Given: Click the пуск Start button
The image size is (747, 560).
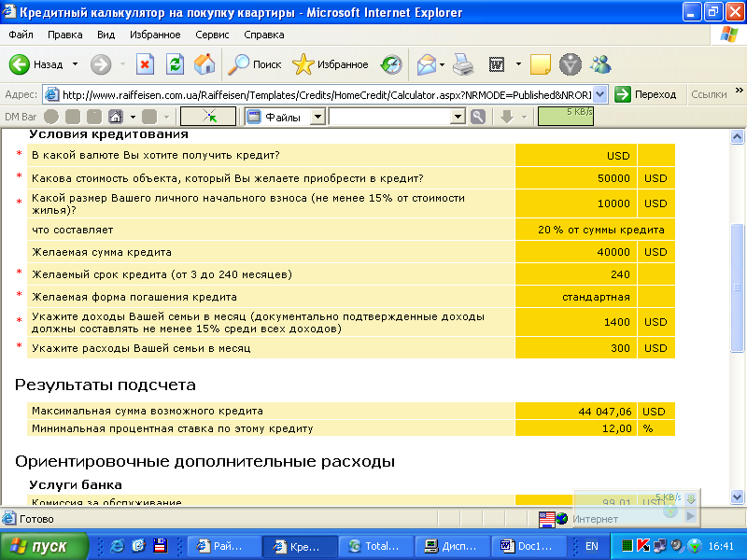Looking at the screenshot, I should (44, 546).
